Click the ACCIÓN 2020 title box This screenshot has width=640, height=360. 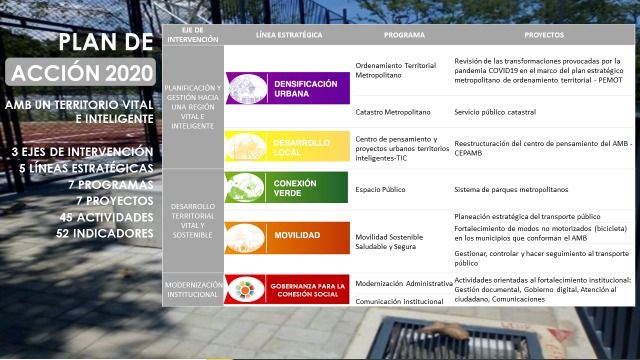point(81,72)
